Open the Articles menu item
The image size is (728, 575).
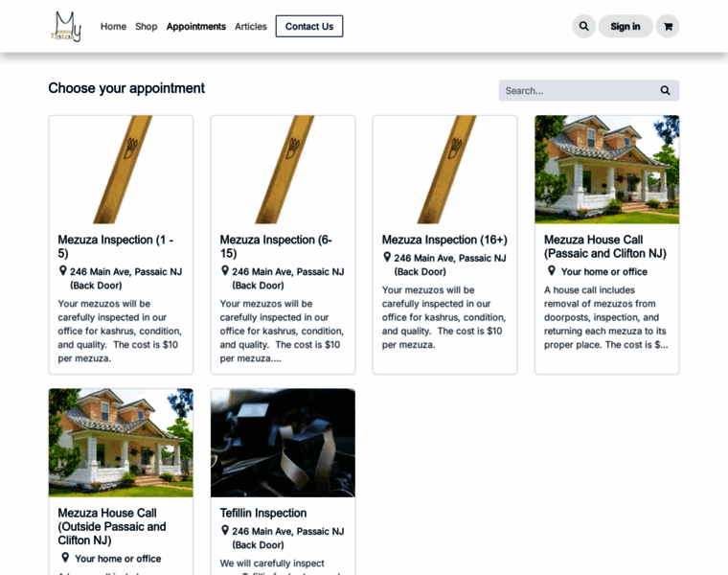coord(251,27)
